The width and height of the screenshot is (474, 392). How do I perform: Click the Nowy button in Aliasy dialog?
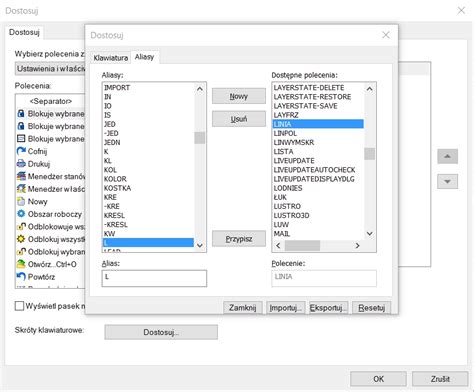tap(239, 96)
